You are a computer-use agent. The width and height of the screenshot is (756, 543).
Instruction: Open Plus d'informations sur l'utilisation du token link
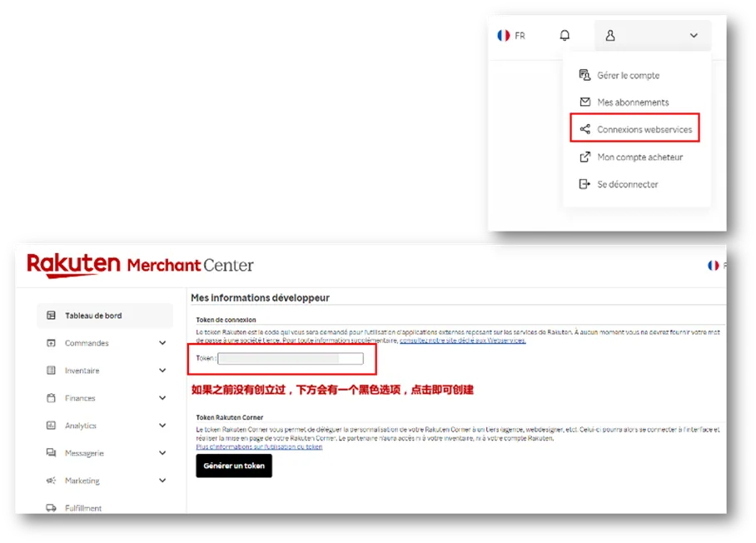pos(260,446)
